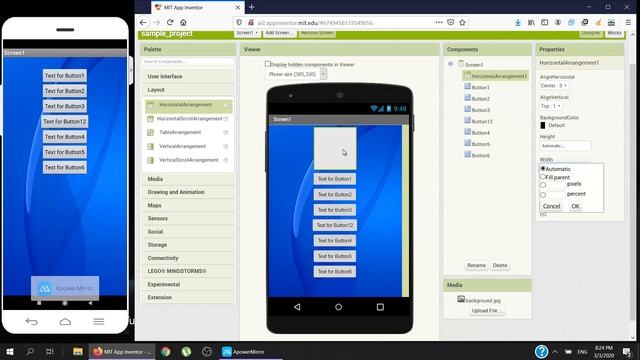640x360 pixels.
Task: Click the Delete component button
Action: 500,265
